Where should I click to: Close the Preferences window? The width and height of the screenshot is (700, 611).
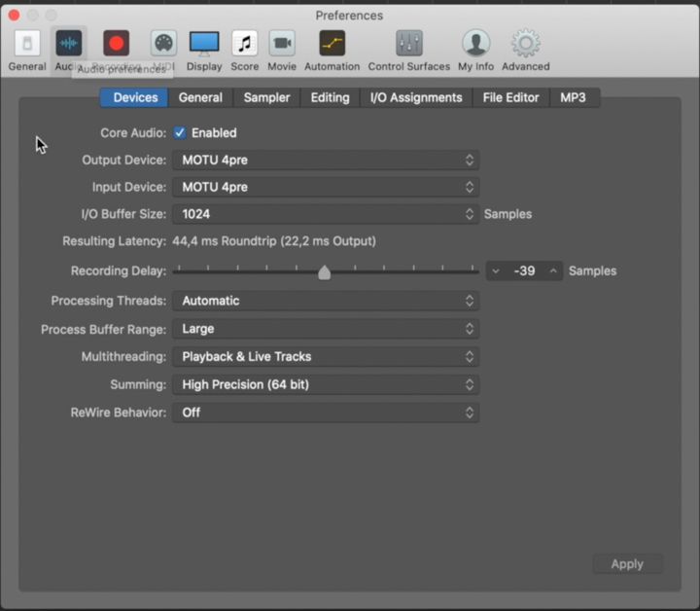[x=14, y=16]
